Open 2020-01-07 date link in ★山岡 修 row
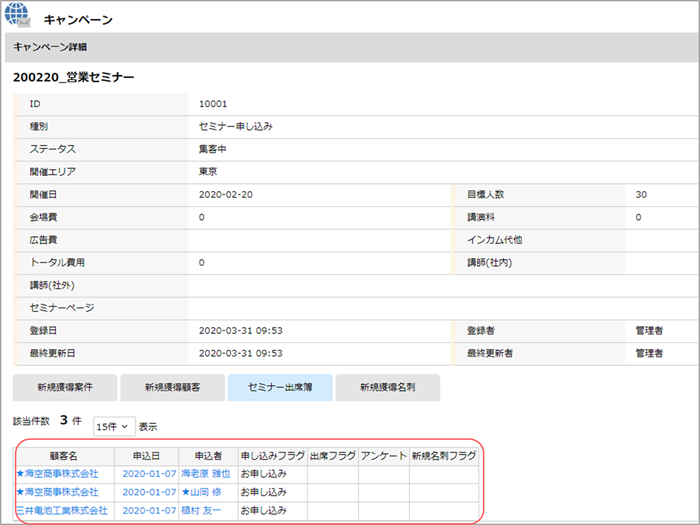700x525 pixels. coord(149,492)
